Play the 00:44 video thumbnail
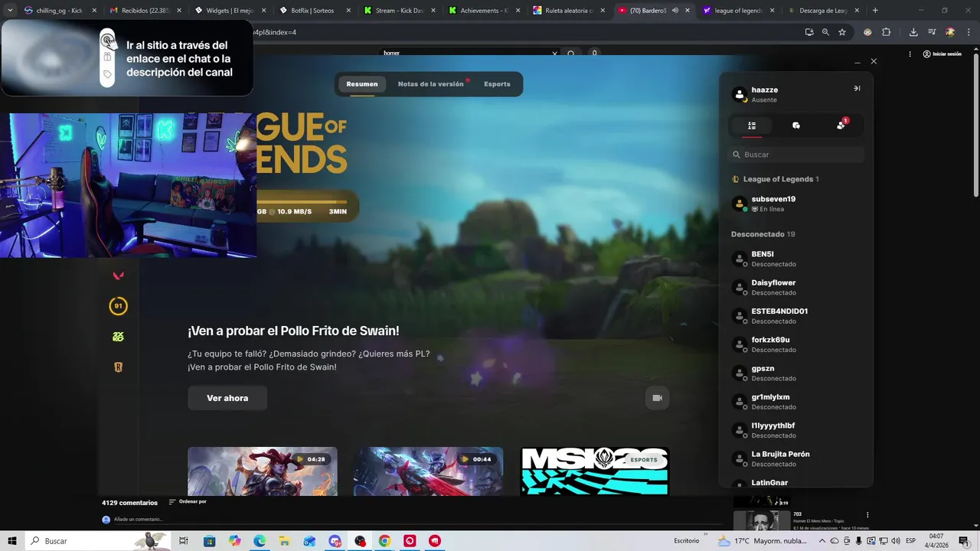 pos(428,471)
